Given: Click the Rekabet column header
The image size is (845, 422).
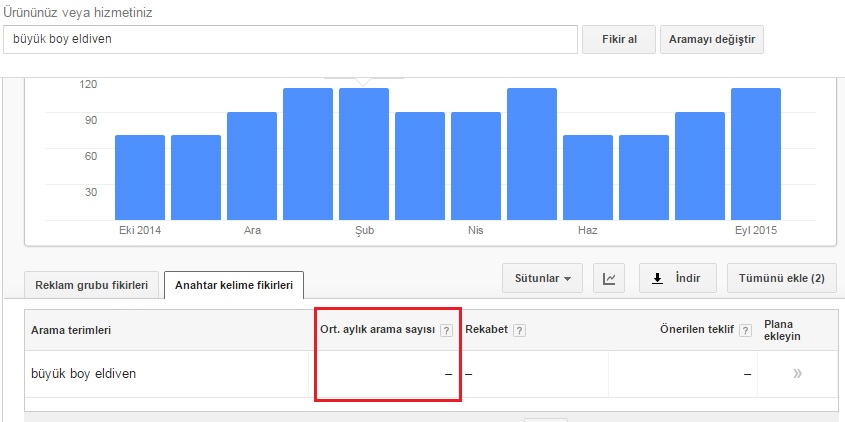Looking at the screenshot, I should (488, 331).
